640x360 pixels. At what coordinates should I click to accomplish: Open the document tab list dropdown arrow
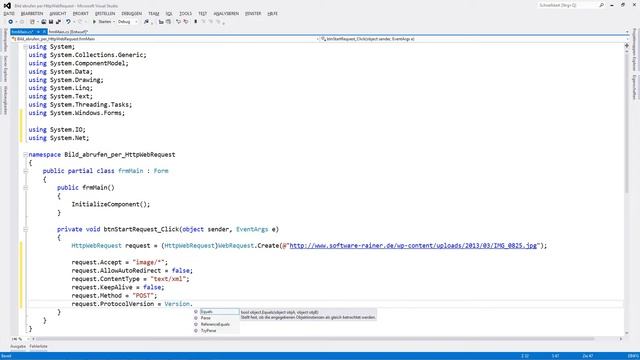[x=627, y=32]
